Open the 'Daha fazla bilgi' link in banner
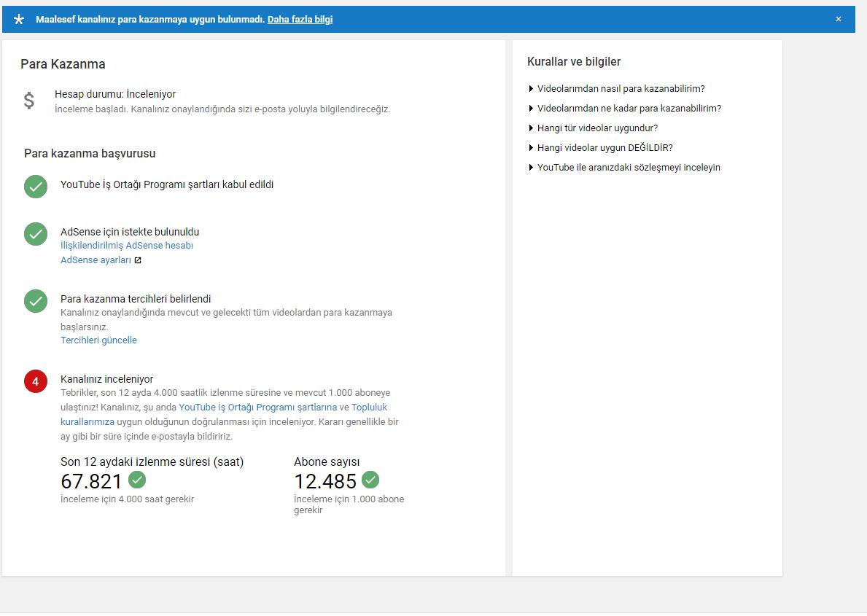The height and width of the screenshot is (616, 867). pyautogui.click(x=300, y=20)
